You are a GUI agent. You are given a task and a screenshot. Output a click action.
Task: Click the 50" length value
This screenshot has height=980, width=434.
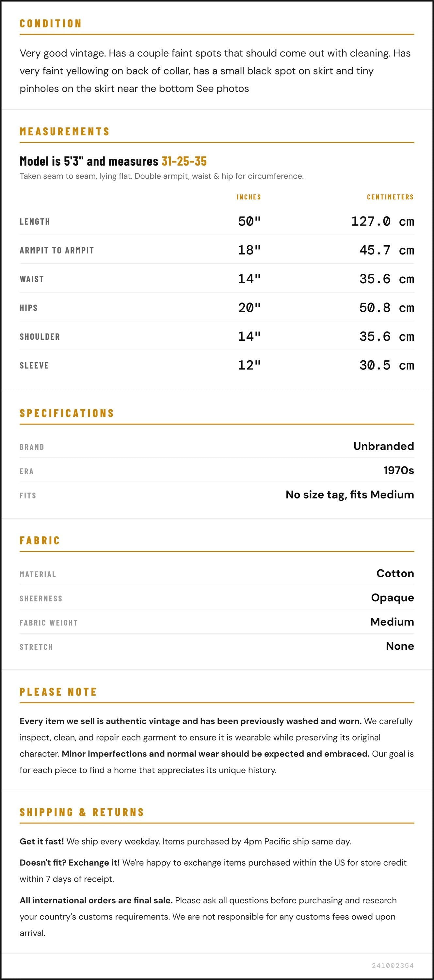pyautogui.click(x=249, y=221)
